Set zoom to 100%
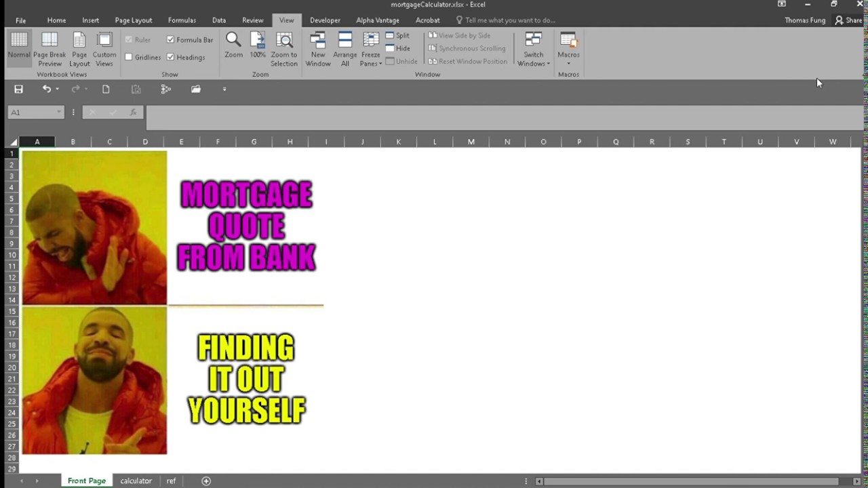Image resolution: width=868 pixels, height=488 pixels. (258, 45)
